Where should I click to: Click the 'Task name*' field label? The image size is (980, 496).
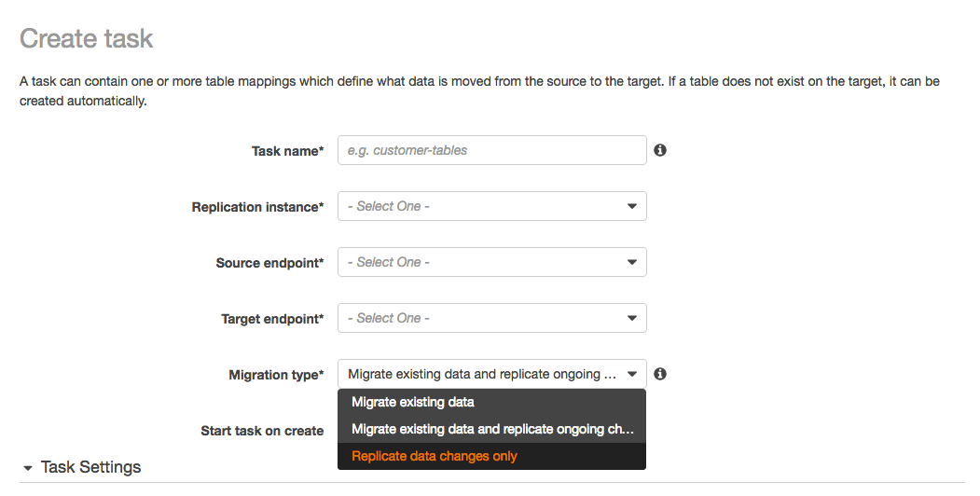(287, 151)
